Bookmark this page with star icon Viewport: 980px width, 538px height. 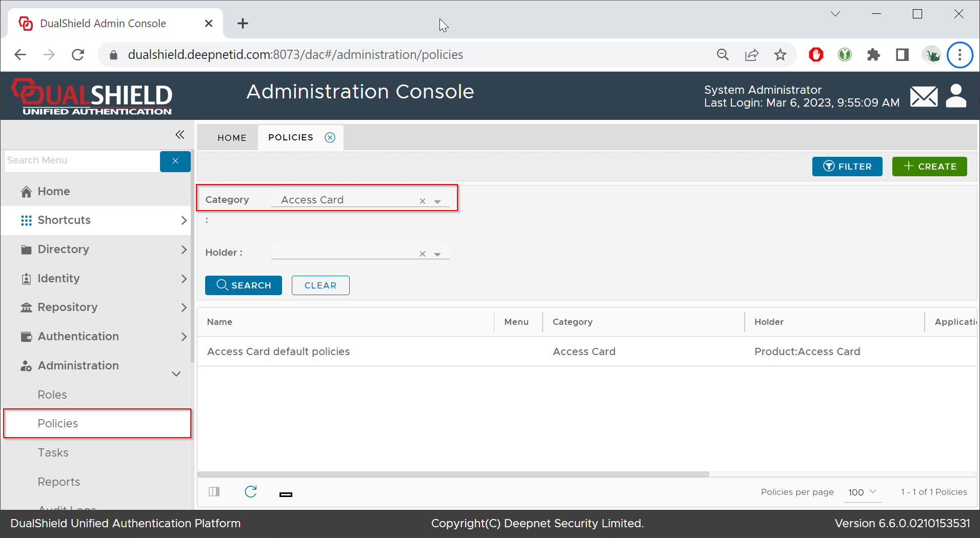click(x=780, y=55)
